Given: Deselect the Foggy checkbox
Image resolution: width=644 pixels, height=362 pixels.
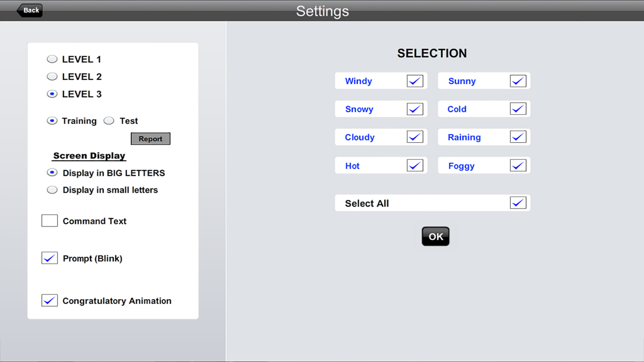Looking at the screenshot, I should pos(518,165).
